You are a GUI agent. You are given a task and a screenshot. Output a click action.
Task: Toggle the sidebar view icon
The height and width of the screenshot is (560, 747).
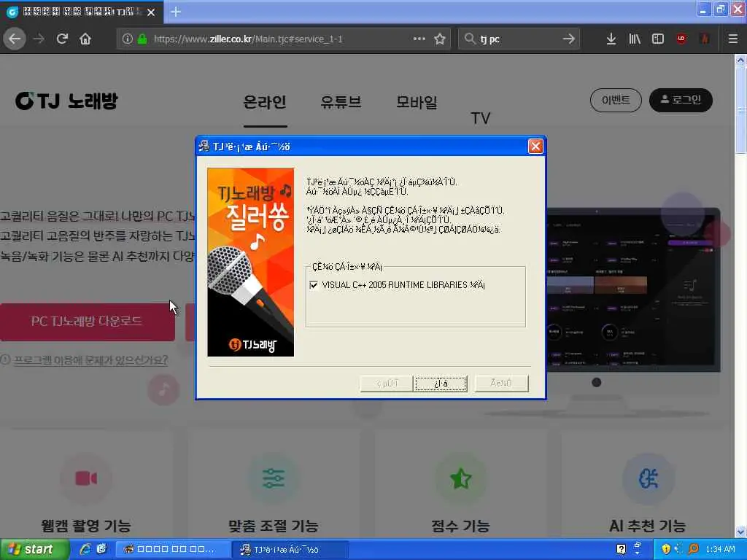click(x=658, y=39)
